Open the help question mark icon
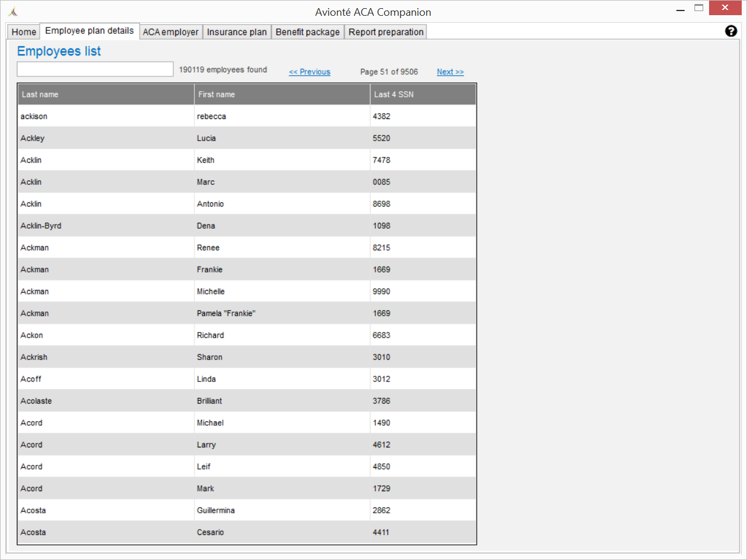This screenshot has width=747, height=560. 731,31
